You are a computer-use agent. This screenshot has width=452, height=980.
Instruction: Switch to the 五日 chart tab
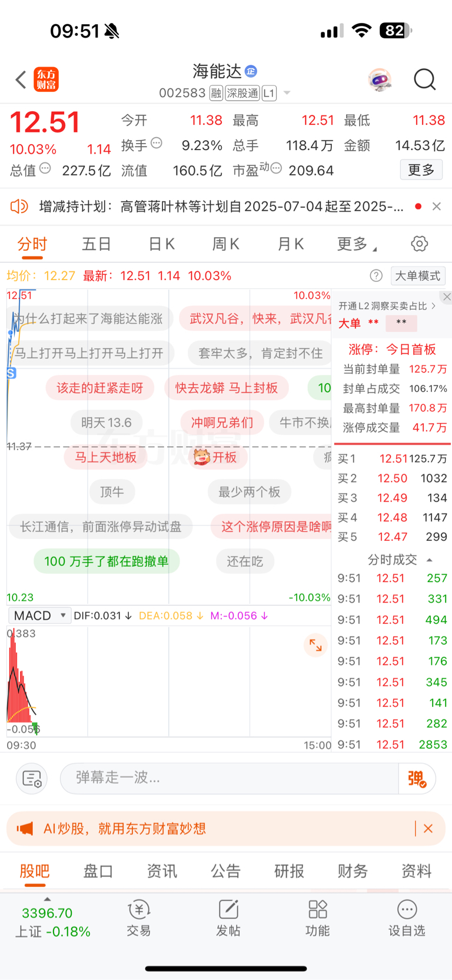point(97,244)
